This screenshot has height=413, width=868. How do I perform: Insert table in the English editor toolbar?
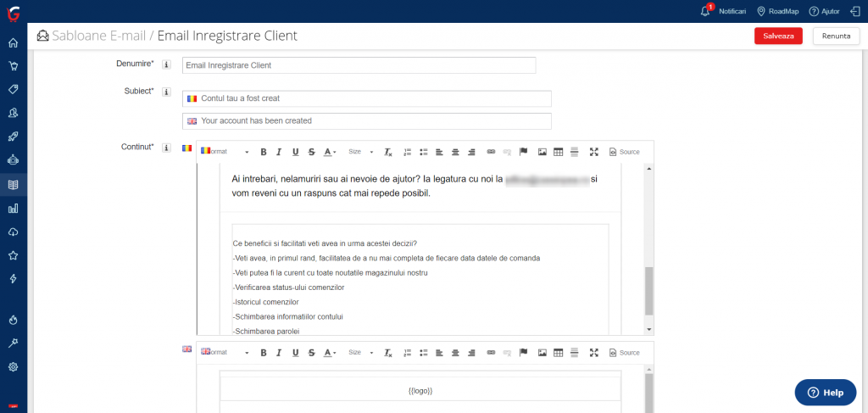[559, 353]
